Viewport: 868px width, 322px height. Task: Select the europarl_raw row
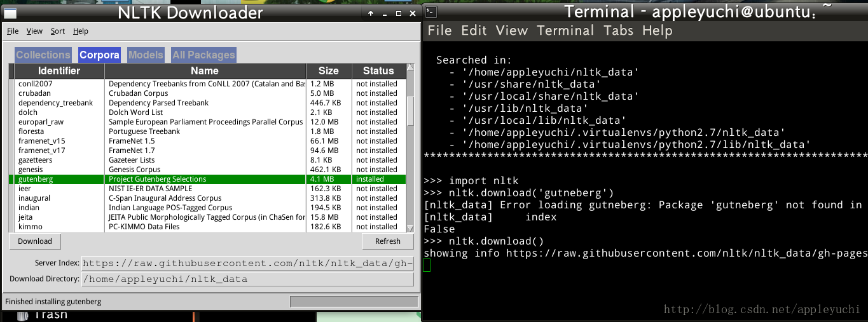(x=207, y=122)
